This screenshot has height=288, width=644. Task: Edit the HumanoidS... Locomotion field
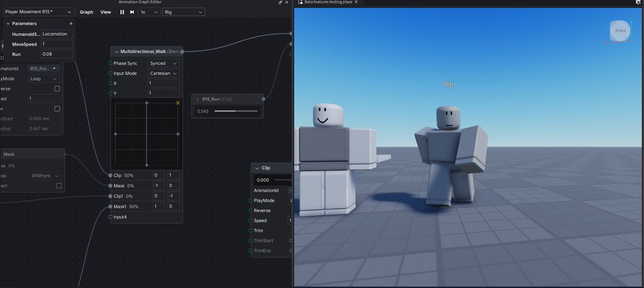pos(57,34)
